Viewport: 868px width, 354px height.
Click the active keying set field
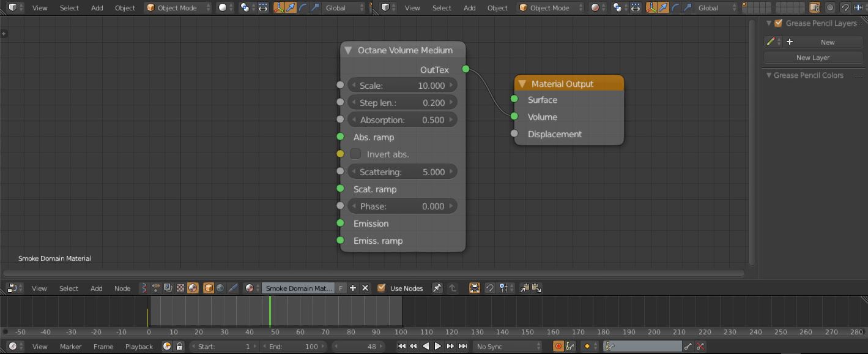coord(642,346)
